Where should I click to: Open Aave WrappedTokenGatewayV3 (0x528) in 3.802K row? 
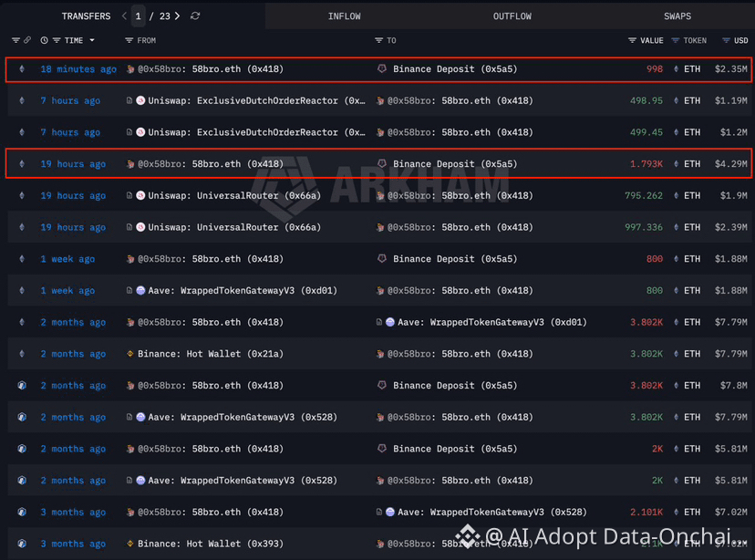point(243,418)
